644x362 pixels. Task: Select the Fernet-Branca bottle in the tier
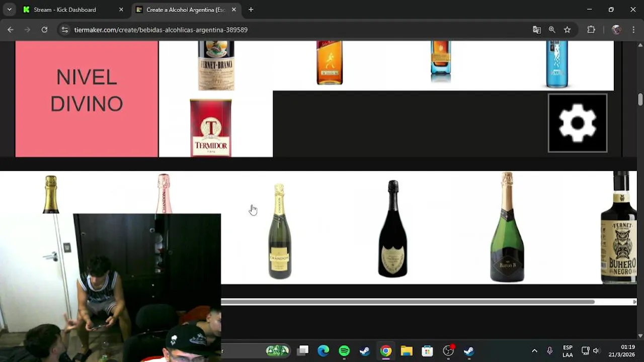216,66
